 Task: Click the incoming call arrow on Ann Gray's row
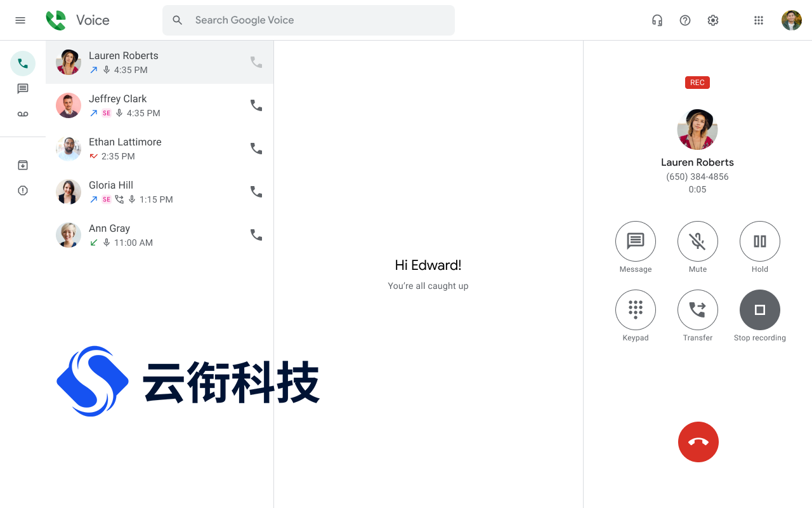[x=94, y=243]
